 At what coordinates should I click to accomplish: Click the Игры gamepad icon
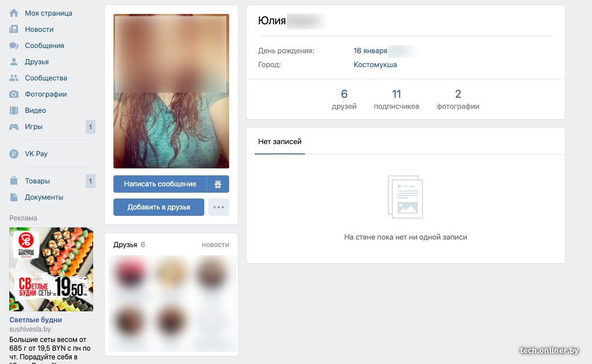(14, 127)
